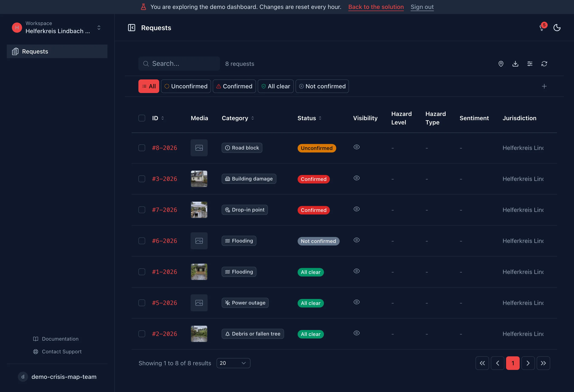Open the map view pin icon

click(501, 64)
